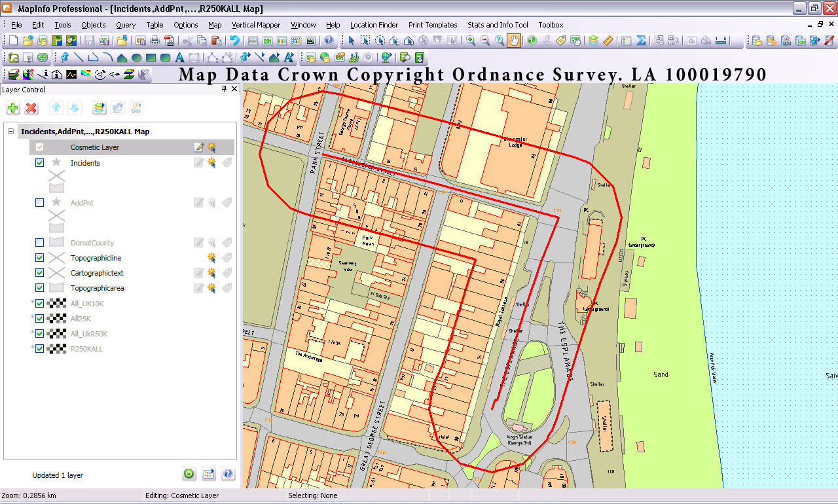Select the Text drawing tool
Viewport: 838px width, 504px height.
pos(179,58)
